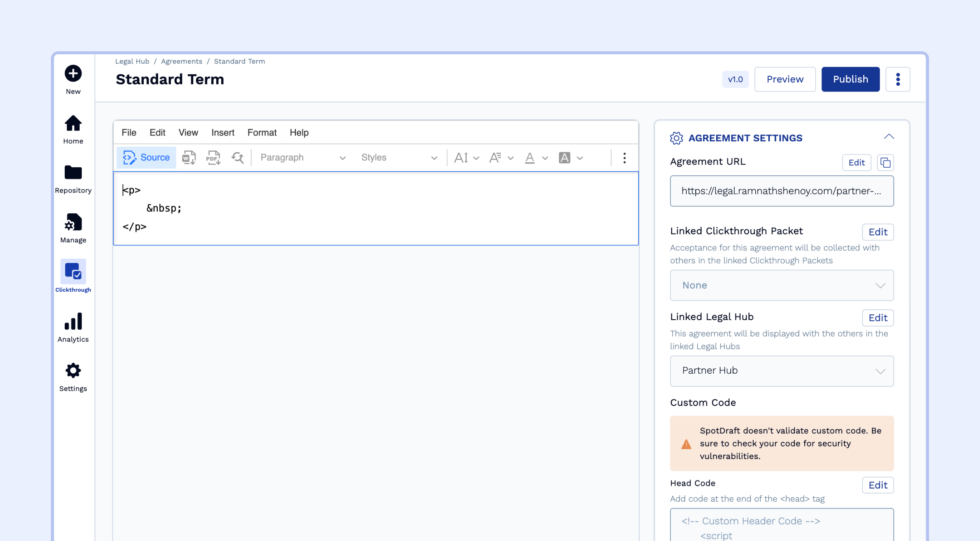Publish the Standard Term agreement

tap(850, 79)
